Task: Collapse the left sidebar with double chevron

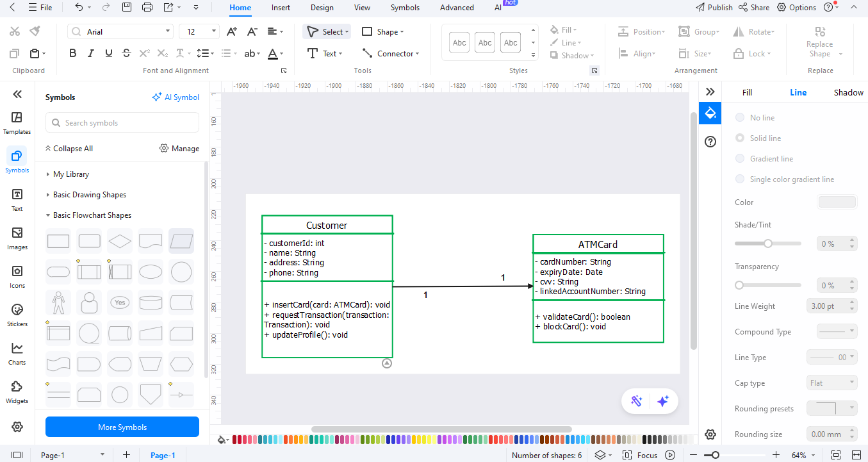Action: 17,94
